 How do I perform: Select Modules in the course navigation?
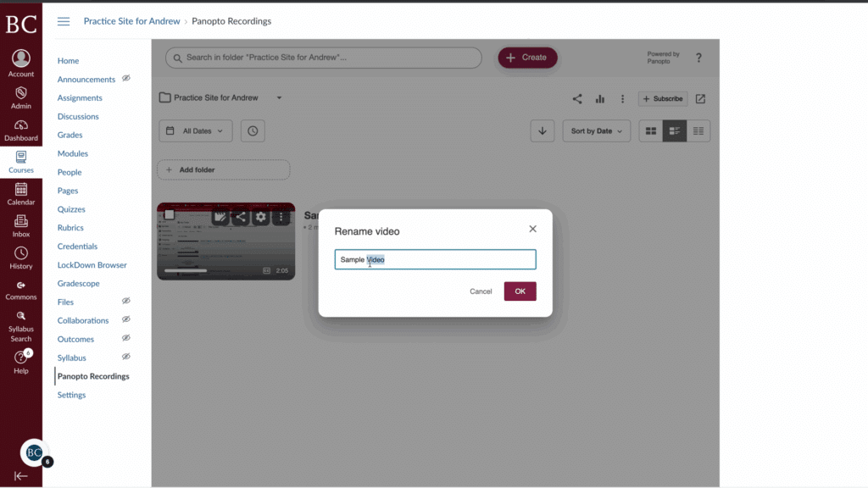coord(72,153)
